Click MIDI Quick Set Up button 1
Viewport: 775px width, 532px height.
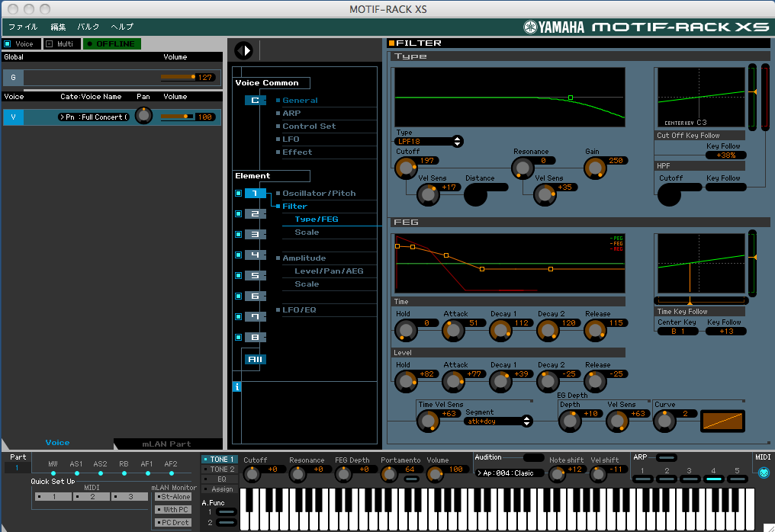coord(53,497)
